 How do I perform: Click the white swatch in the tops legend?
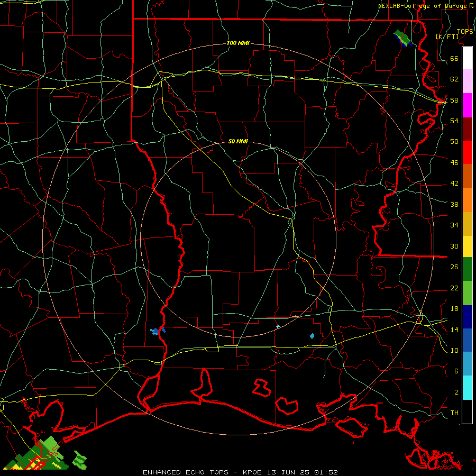click(467, 58)
